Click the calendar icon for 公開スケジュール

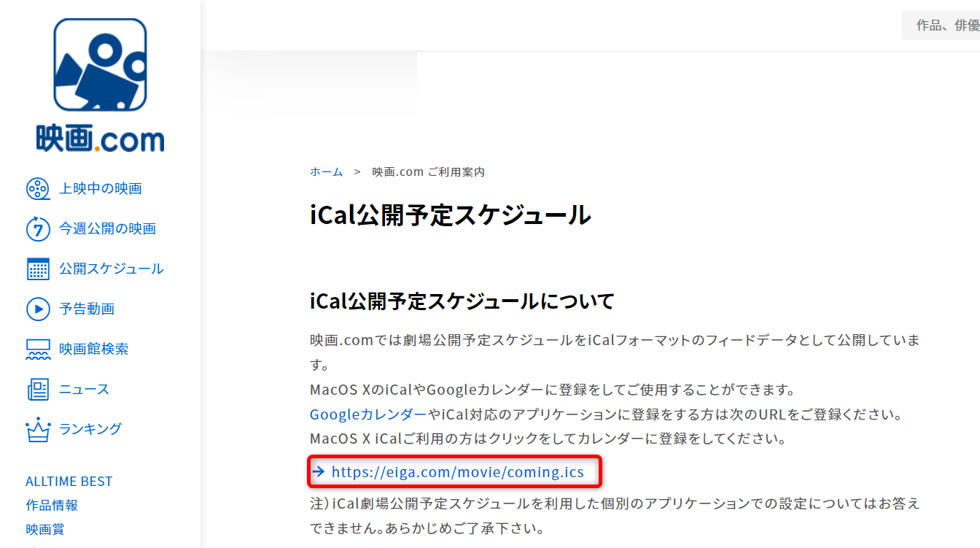[x=38, y=269]
